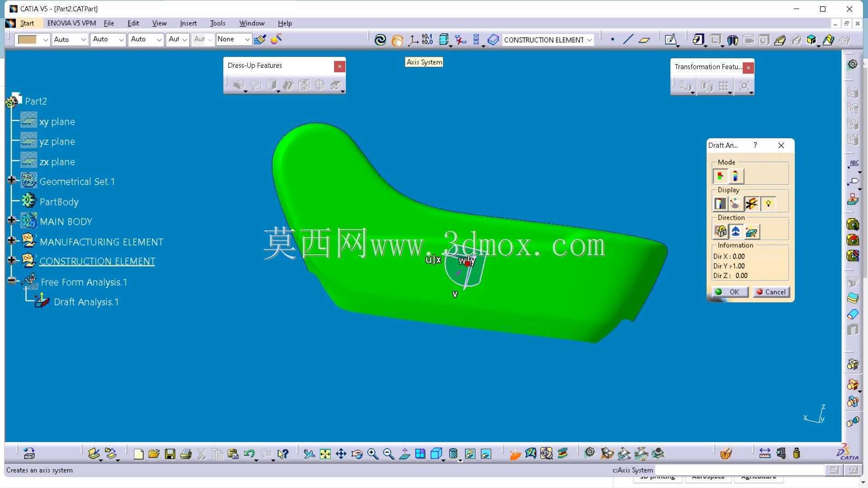
Task: Click the Fly mode icon
Action: click(x=309, y=454)
